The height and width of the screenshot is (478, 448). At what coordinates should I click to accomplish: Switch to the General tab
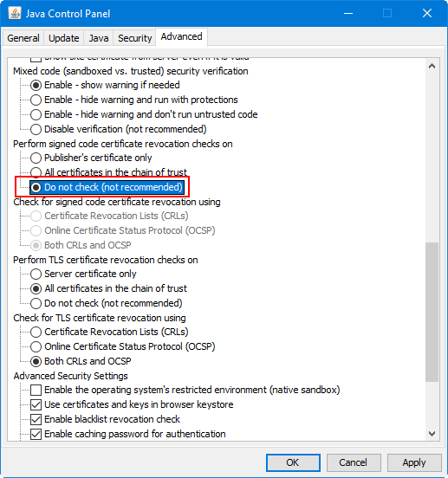(x=23, y=38)
